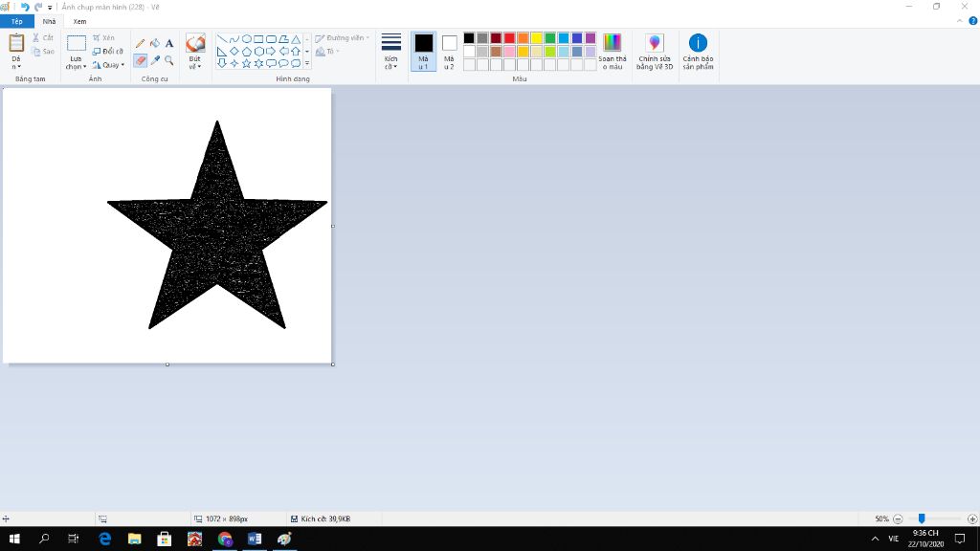Open Paint help question mark
This screenshot has height=551, width=980.
pyautogui.click(x=972, y=21)
